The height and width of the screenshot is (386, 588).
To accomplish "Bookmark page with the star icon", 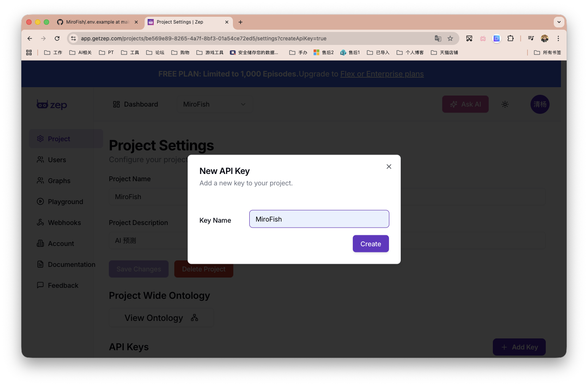I will 450,38.
